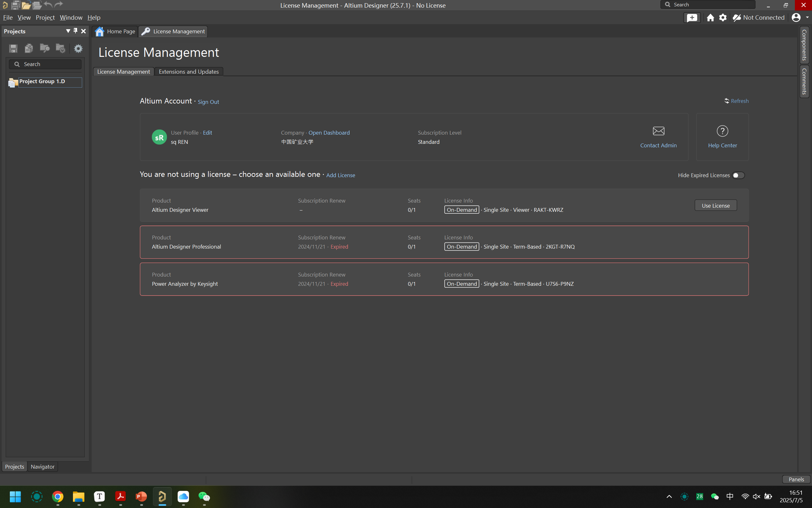Click the Projects panel search field
The height and width of the screenshot is (508, 812).
click(45, 64)
